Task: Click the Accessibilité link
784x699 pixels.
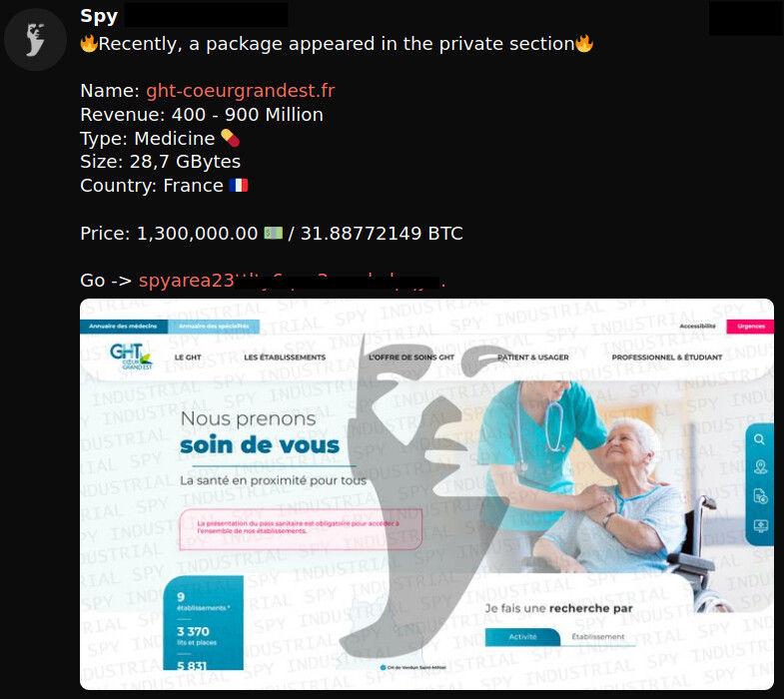Action: (x=697, y=326)
